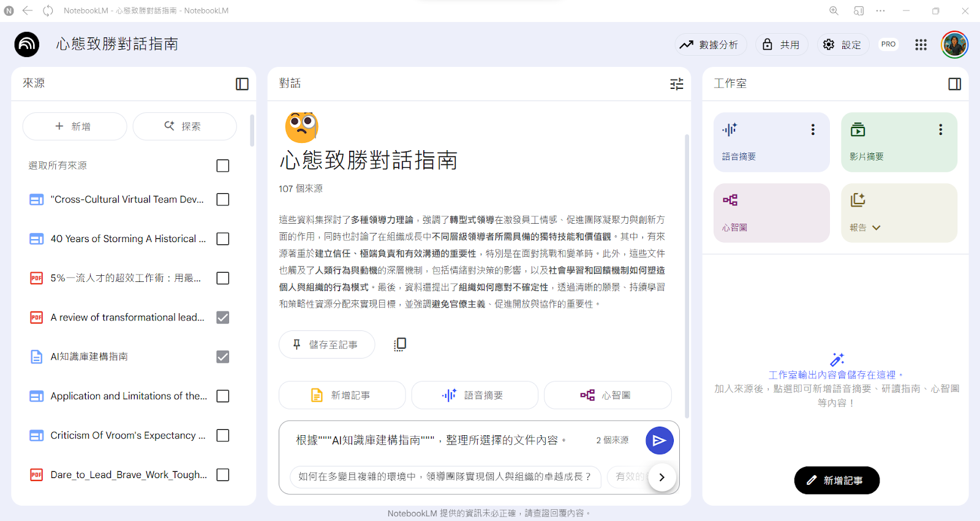Open the Cross-Cultural Virtual Team Dev source

click(127, 199)
